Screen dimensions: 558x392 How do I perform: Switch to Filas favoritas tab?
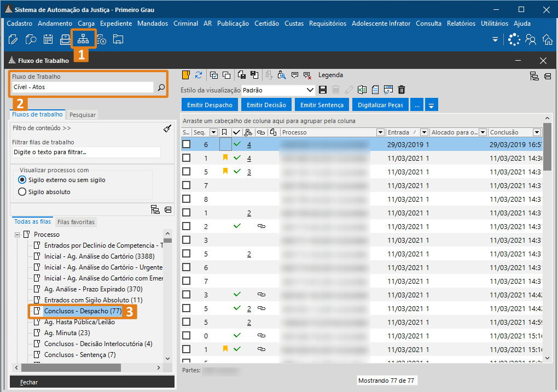pos(76,222)
